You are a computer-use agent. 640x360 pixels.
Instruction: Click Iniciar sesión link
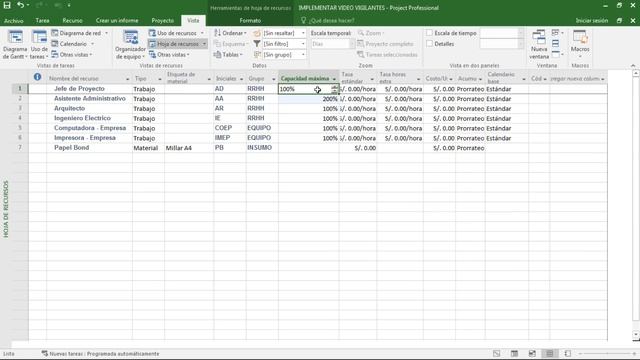tap(592, 20)
